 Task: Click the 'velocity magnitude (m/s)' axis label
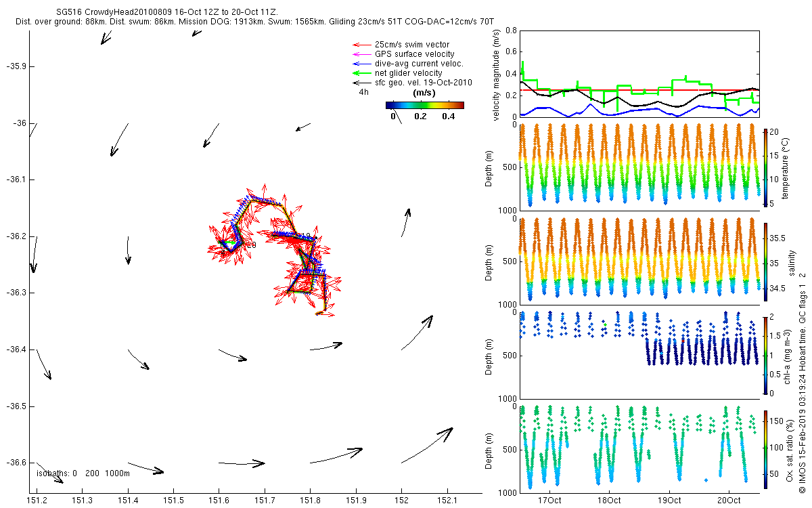point(496,75)
